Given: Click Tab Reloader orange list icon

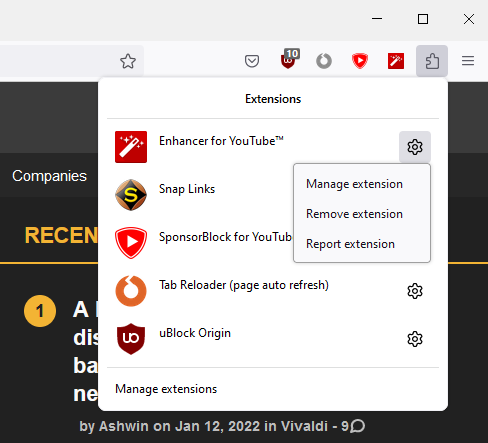Looking at the screenshot, I should click(x=131, y=291).
